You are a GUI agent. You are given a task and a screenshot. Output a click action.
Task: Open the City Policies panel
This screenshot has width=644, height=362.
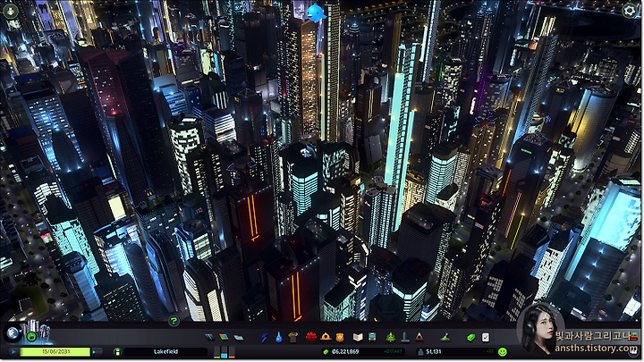tap(486, 337)
